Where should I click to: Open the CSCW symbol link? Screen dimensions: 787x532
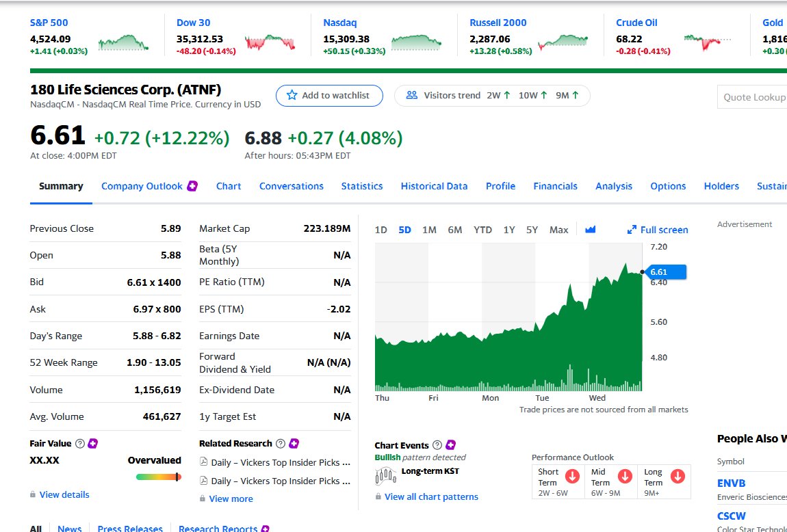click(732, 516)
